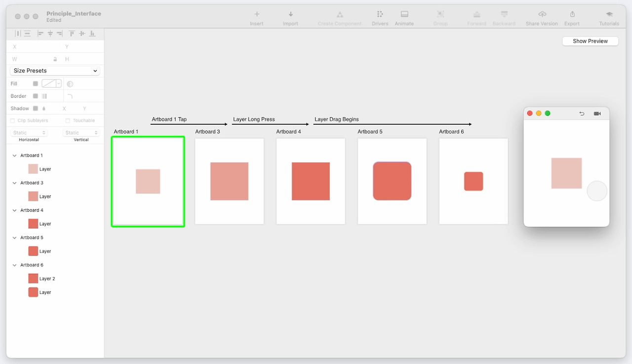
Task: Click Create Component icon
Action: pyautogui.click(x=340, y=14)
